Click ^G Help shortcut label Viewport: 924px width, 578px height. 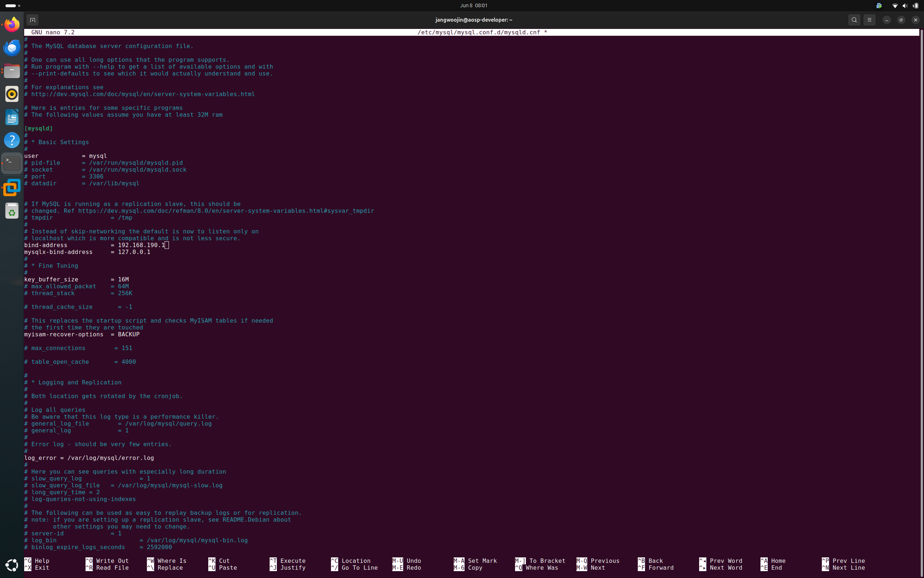[37, 561]
